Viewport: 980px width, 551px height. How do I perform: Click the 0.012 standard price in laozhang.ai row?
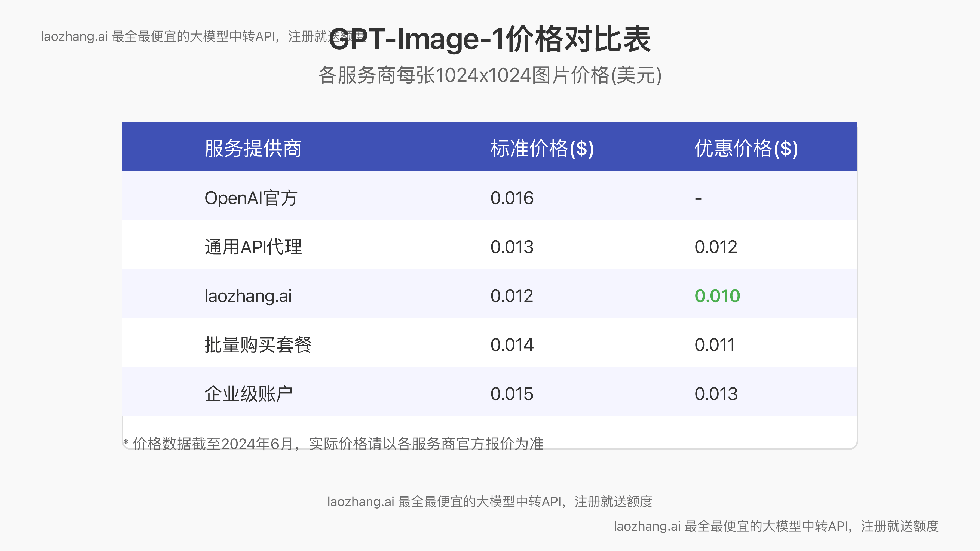512,296
